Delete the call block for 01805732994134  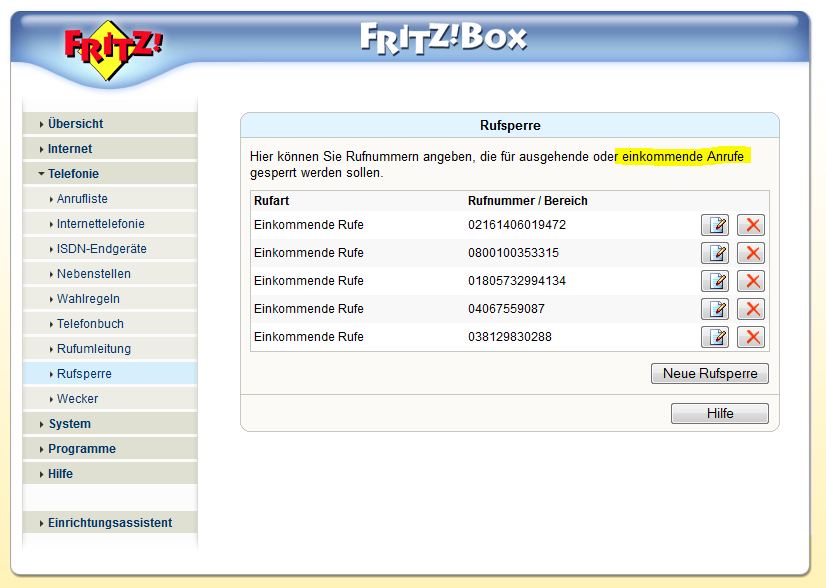click(751, 281)
